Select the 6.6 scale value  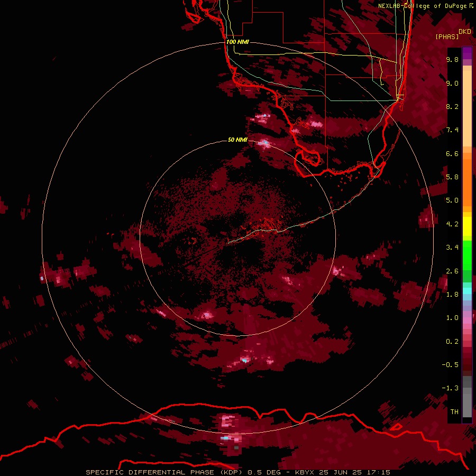pos(452,153)
